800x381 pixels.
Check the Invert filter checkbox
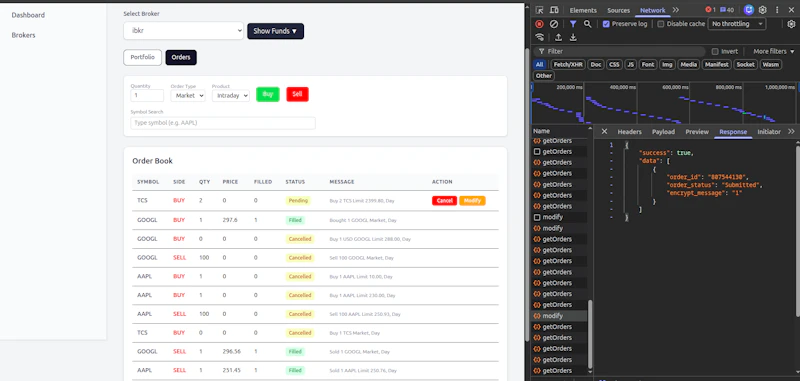(x=715, y=52)
